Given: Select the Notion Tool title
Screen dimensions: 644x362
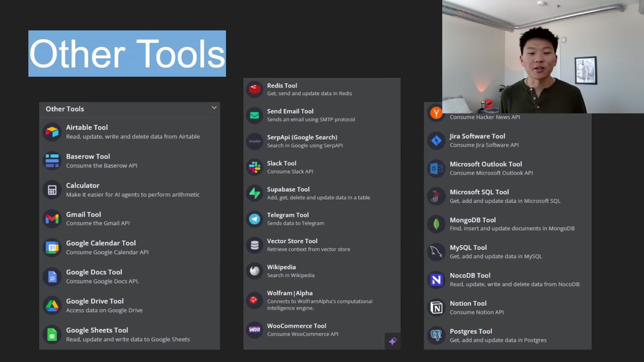Looking at the screenshot, I should point(468,303).
